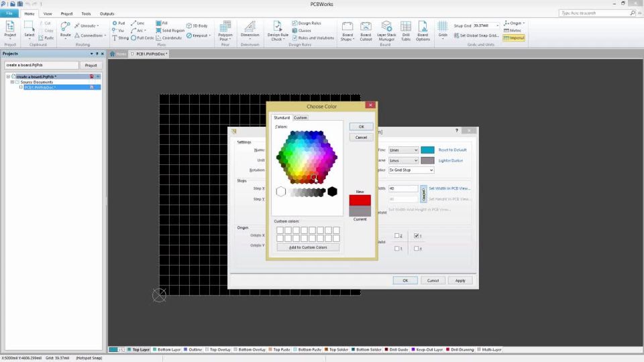The height and width of the screenshot is (362, 644).
Task: Click Set Width in PCB View link
Action: coord(449,188)
